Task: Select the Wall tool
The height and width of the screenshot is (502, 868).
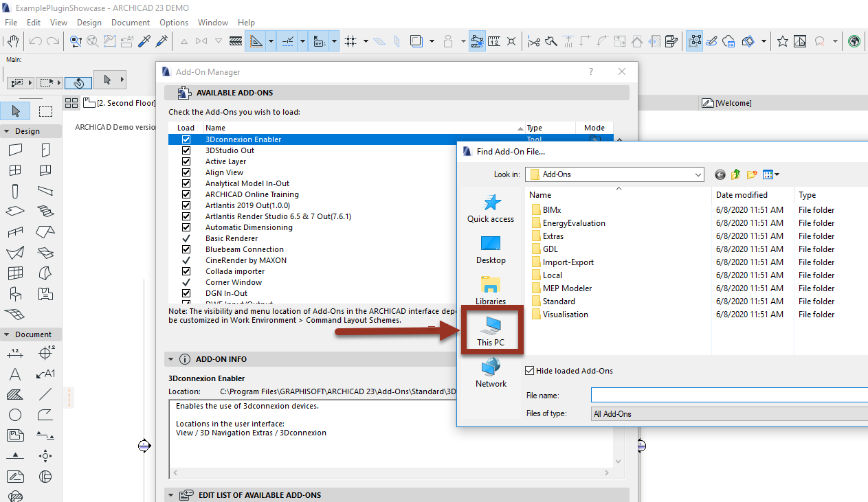Action: [x=15, y=150]
